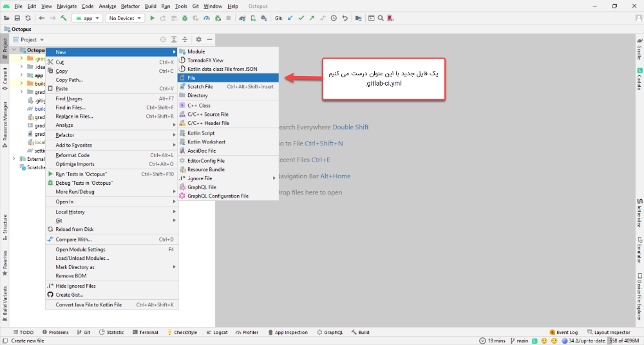
Task: Click the Git Rollback undo icon
Action: click(x=345, y=18)
